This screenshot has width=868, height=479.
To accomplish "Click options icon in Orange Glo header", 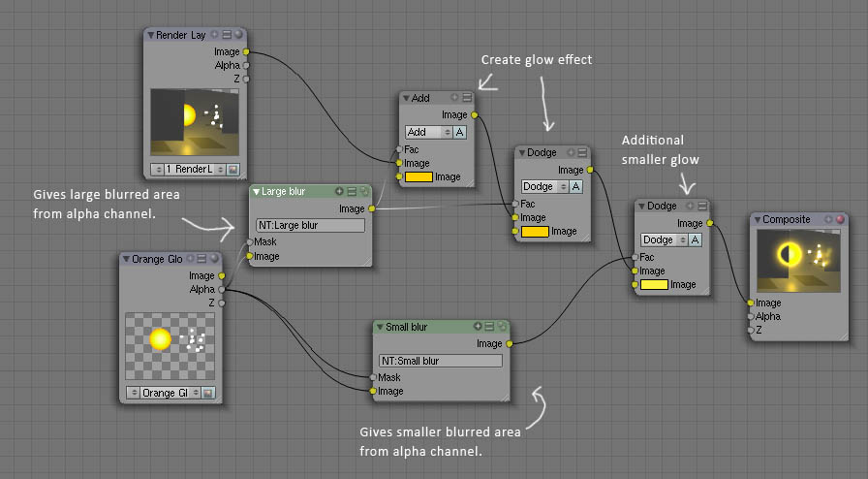I will [202, 258].
